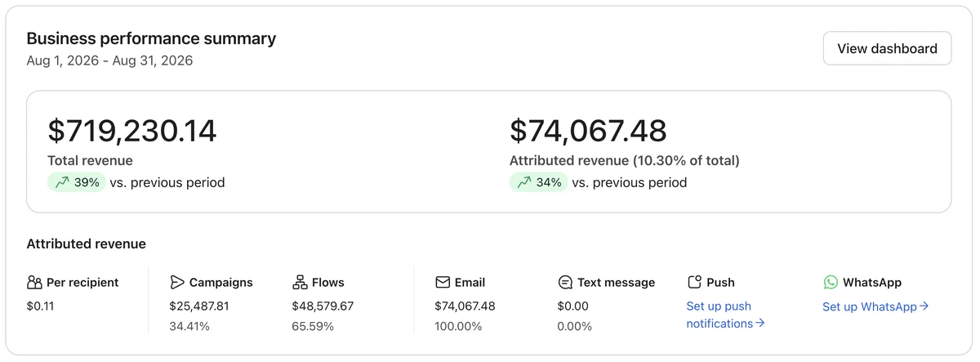Screen dimensions: 980x362
Task: Click the Per recipient label
Action: [x=82, y=283]
